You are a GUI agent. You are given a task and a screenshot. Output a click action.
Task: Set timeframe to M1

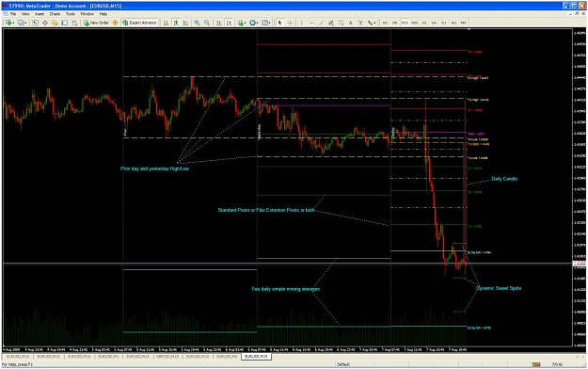tap(385, 23)
